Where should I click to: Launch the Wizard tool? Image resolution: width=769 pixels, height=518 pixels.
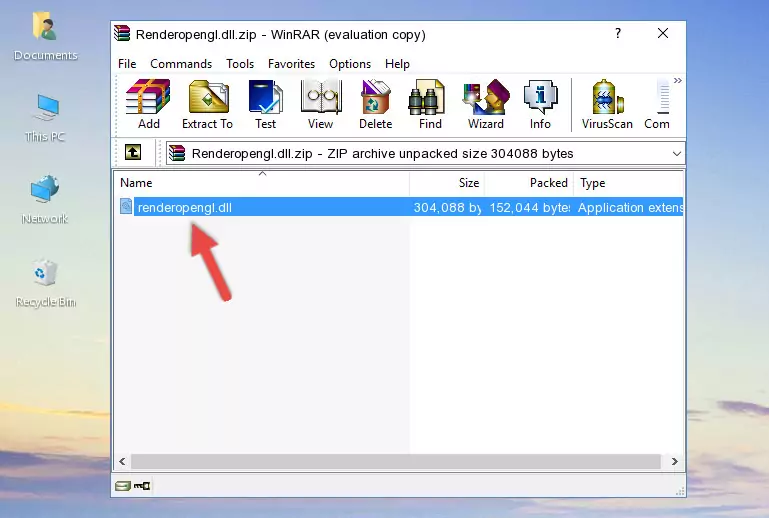[x=486, y=104]
